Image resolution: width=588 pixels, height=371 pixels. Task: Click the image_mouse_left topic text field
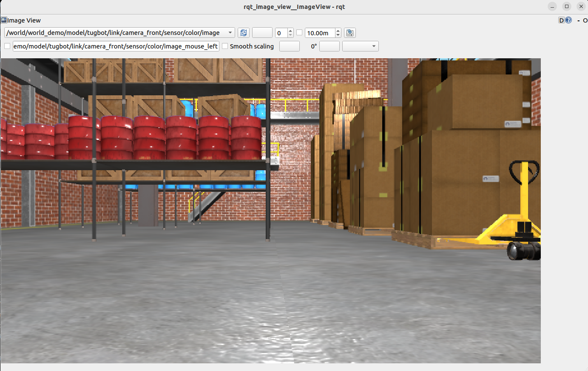pos(116,46)
